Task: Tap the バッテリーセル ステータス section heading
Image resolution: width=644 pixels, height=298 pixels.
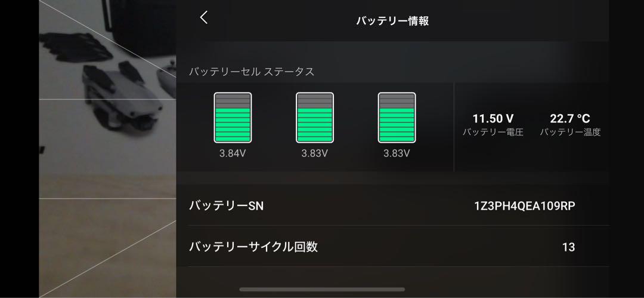Action: point(252,72)
